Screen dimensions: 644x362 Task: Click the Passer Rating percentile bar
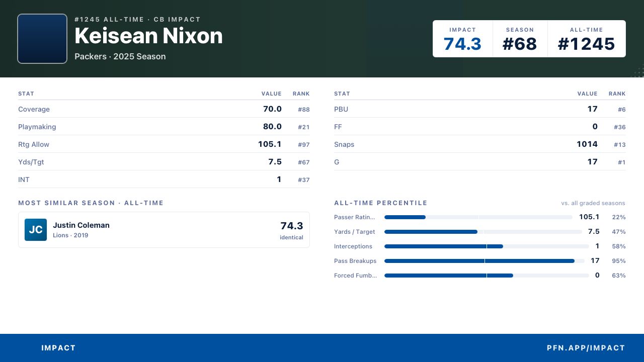pyautogui.click(x=478, y=217)
